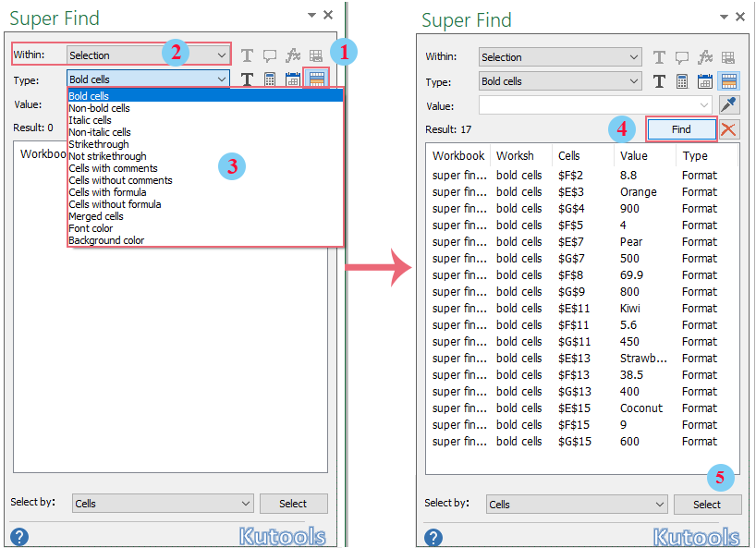This screenshot has height=548, width=756.
Task: Click the calculator values icon in right panel
Action: point(683,81)
